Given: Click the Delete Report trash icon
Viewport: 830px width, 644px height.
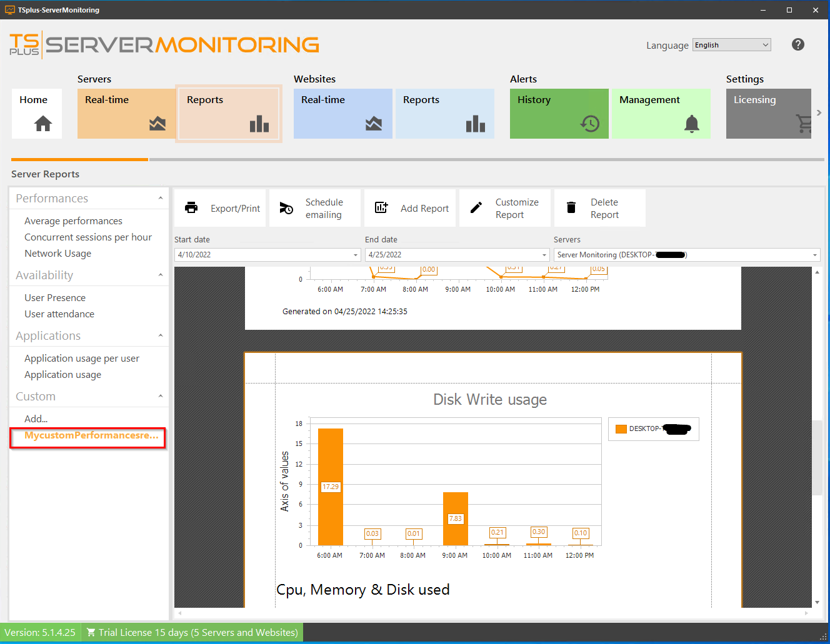Looking at the screenshot, I should point(571,207).
